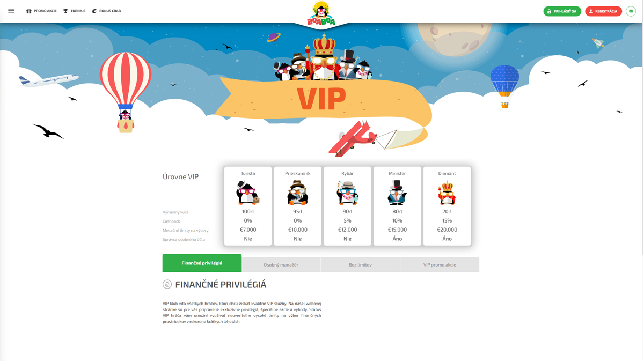Click the Rybár penguin avatar
The width and height of the screenshot is (644, 362).
click(347, 193)
